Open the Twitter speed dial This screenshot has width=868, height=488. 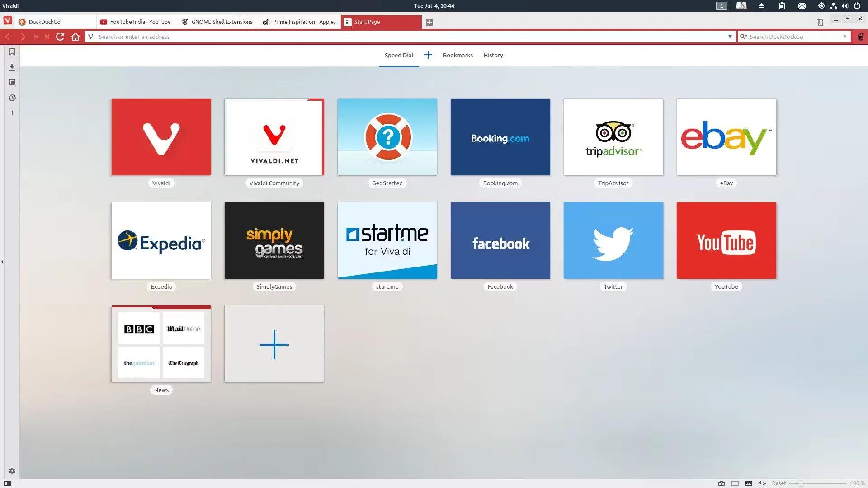coord(613,240)
